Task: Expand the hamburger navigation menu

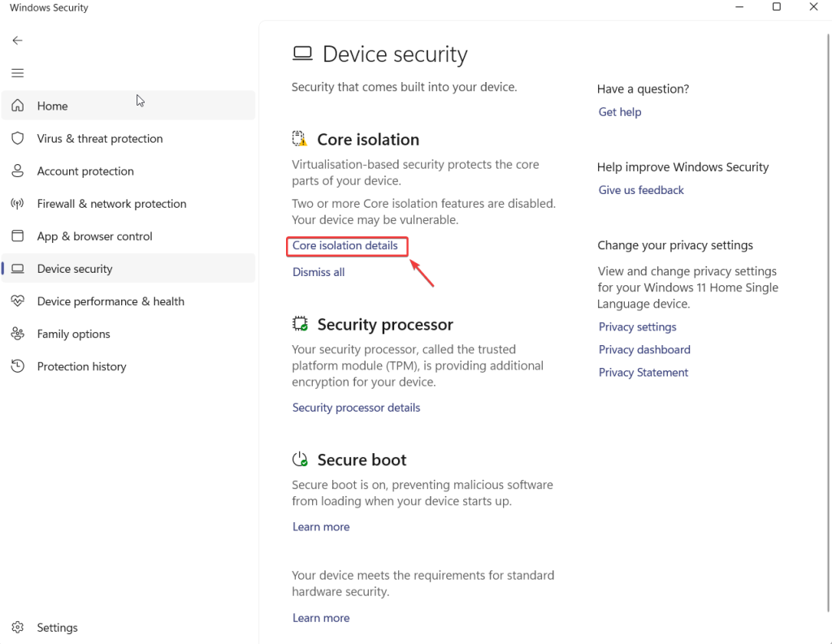Action: 17,73
